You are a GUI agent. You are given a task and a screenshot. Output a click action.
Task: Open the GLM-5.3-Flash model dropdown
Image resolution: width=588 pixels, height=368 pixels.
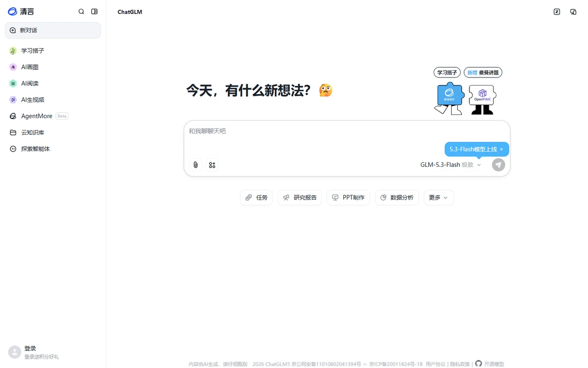coord(451,165)
